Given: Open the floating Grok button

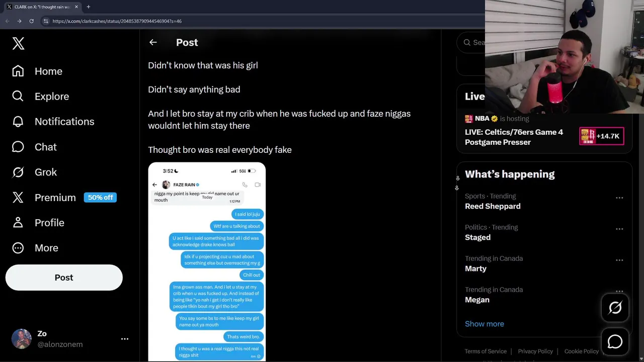Looking at the screenshot, I should tap(615, 308).
